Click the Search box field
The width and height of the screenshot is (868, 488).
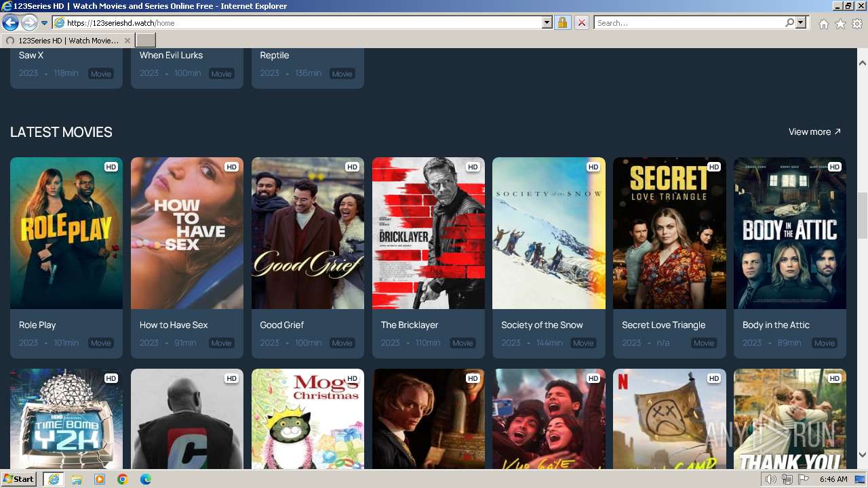[688, 23]
